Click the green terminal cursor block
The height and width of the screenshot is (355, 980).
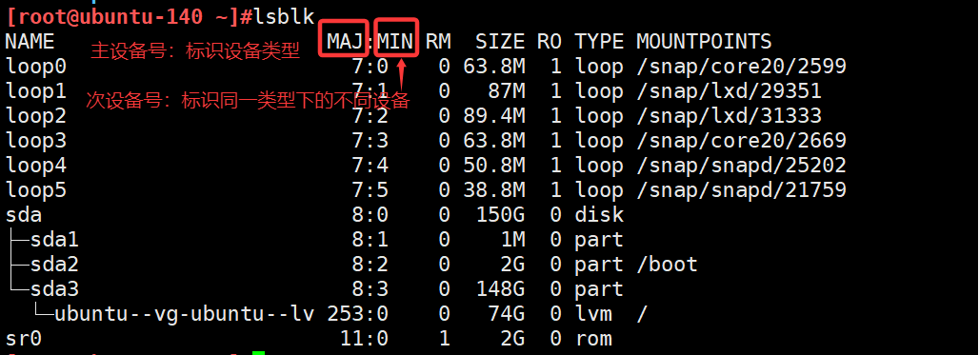259,352
